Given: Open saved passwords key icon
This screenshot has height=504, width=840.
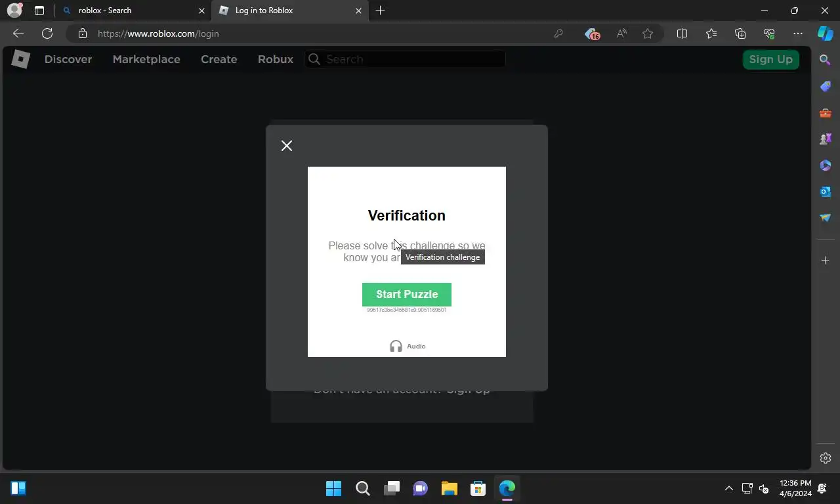Looking at the screenshot, I should [558, 33].
